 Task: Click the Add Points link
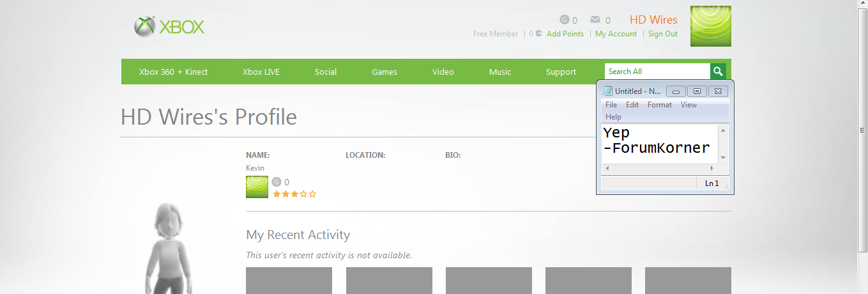[x=565, y=34]
